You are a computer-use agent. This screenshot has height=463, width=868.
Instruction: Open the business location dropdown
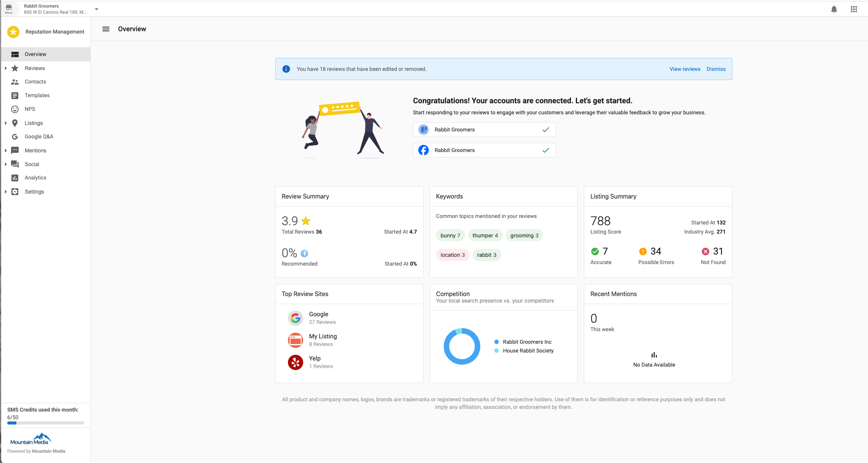96,9
